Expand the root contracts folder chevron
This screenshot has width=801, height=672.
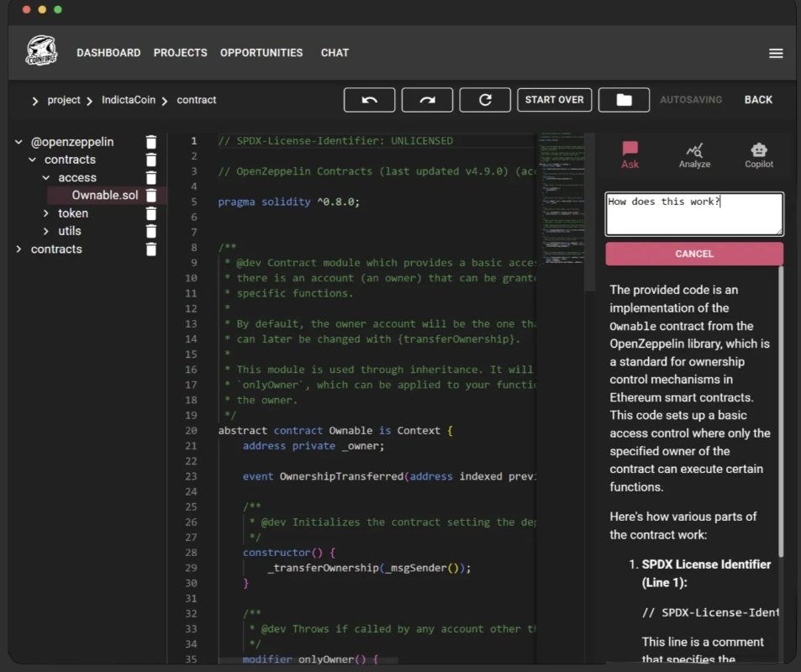[18, 249]
